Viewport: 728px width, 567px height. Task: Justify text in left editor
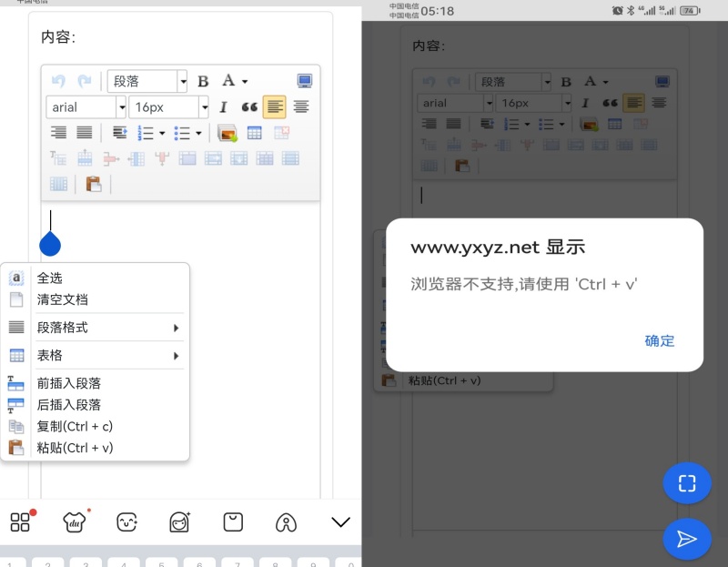85,133
